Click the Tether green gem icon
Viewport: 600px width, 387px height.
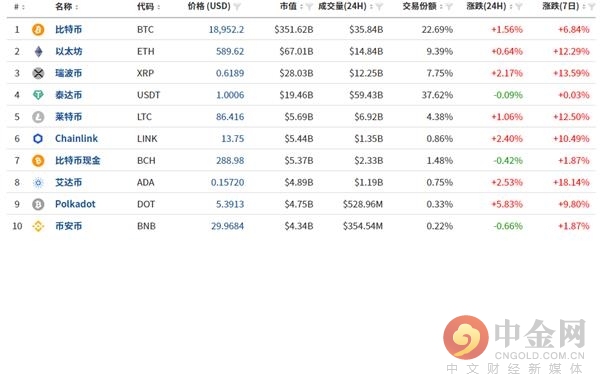click(x=38, y=95)
